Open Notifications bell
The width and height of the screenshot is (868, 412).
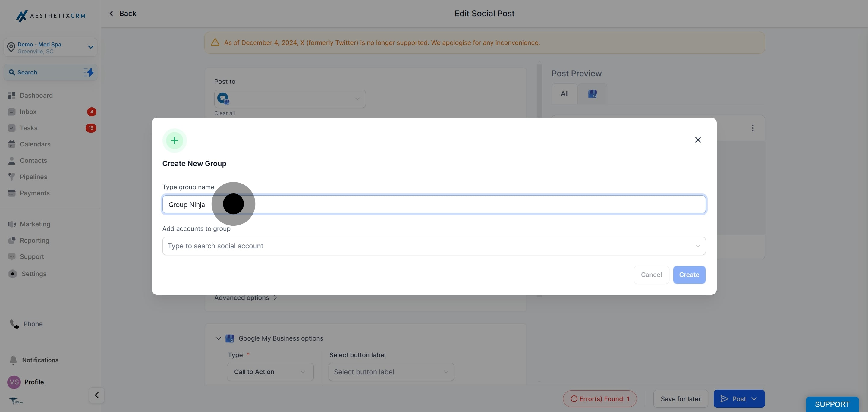coord(13,360)
